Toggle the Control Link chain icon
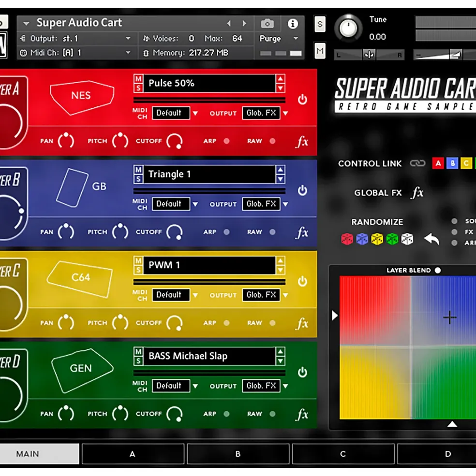Viewport: 476px width, 476px height. [x=417, y=163]
